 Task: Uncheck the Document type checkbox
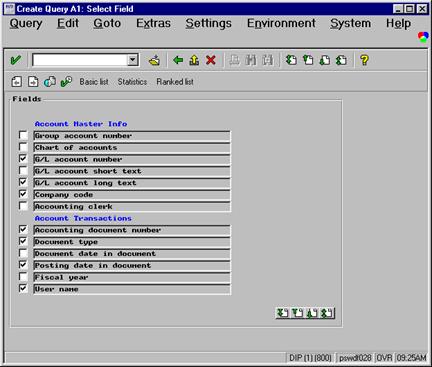[23, 241]
